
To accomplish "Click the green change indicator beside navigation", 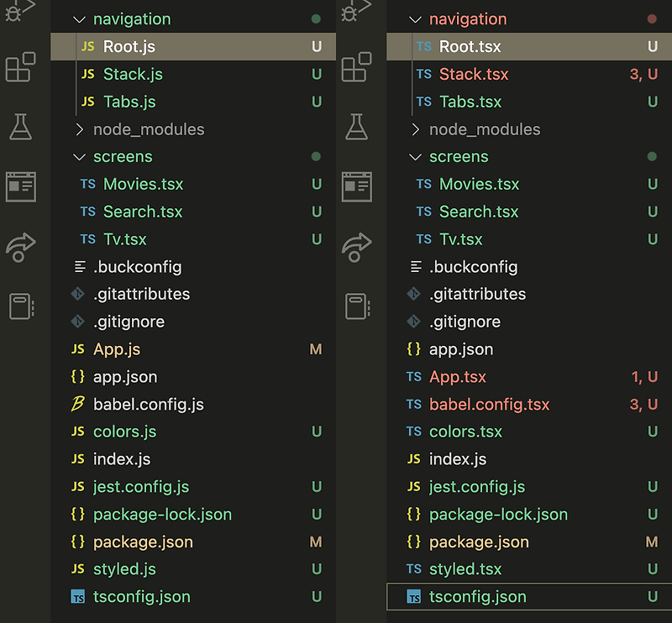I will coord(318,18).
